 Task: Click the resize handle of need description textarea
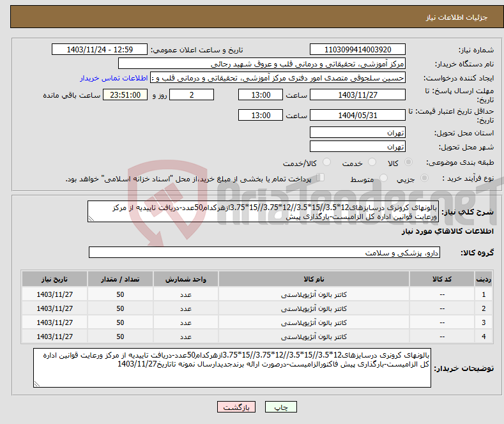tap(91, 219)
